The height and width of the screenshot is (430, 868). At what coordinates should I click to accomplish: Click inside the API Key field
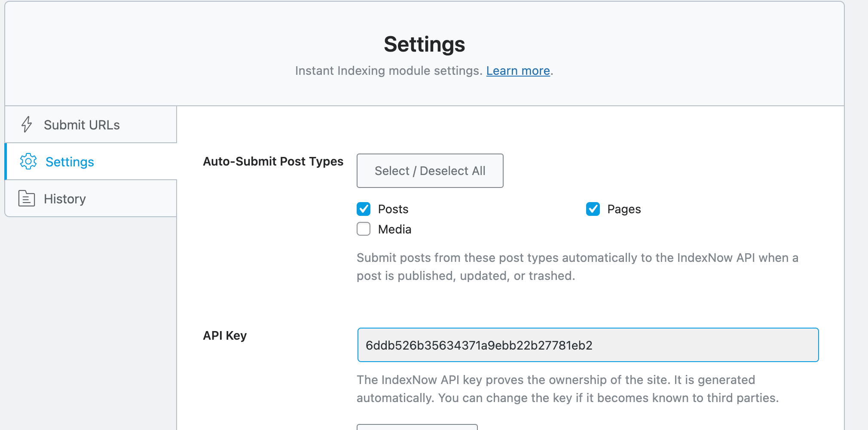coord(588,345)
